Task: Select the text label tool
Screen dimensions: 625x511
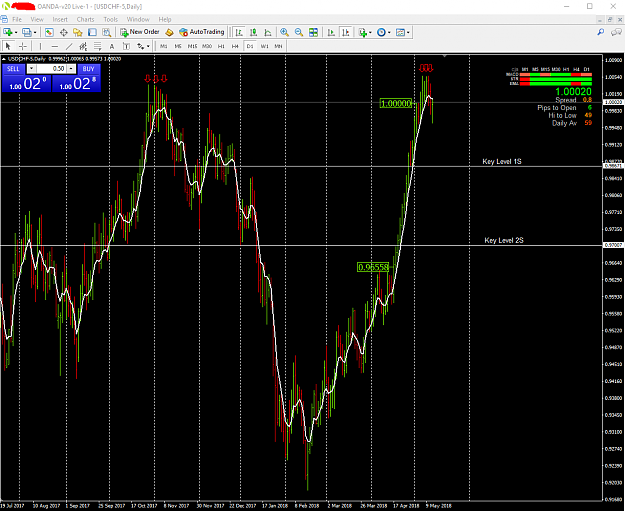Action: pos(126,46)
